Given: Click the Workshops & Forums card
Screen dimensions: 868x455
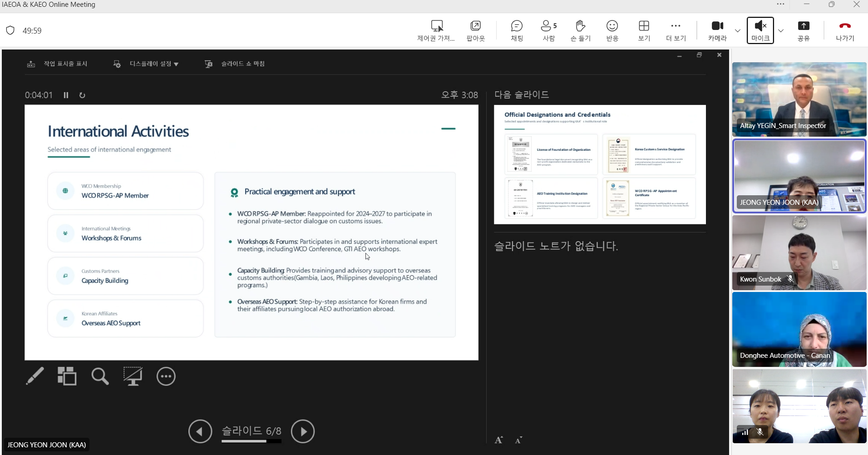Looking at the screenshot, I should 125,233.
